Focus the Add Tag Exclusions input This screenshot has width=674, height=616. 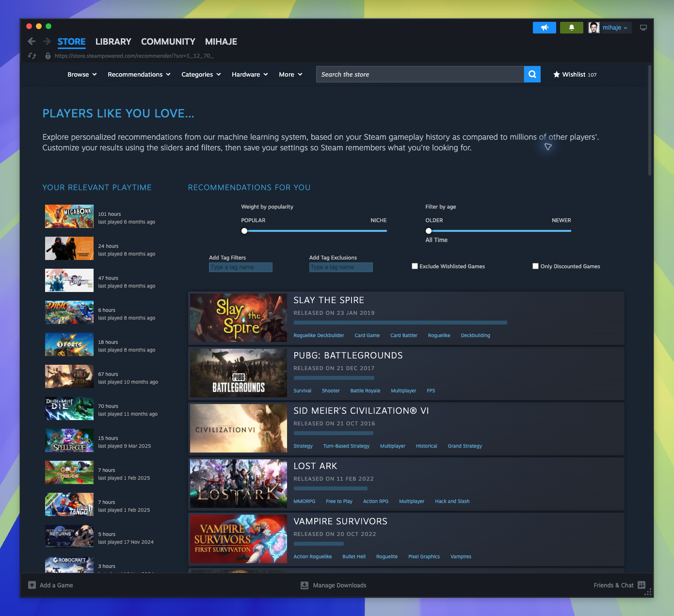click(341, 267)
